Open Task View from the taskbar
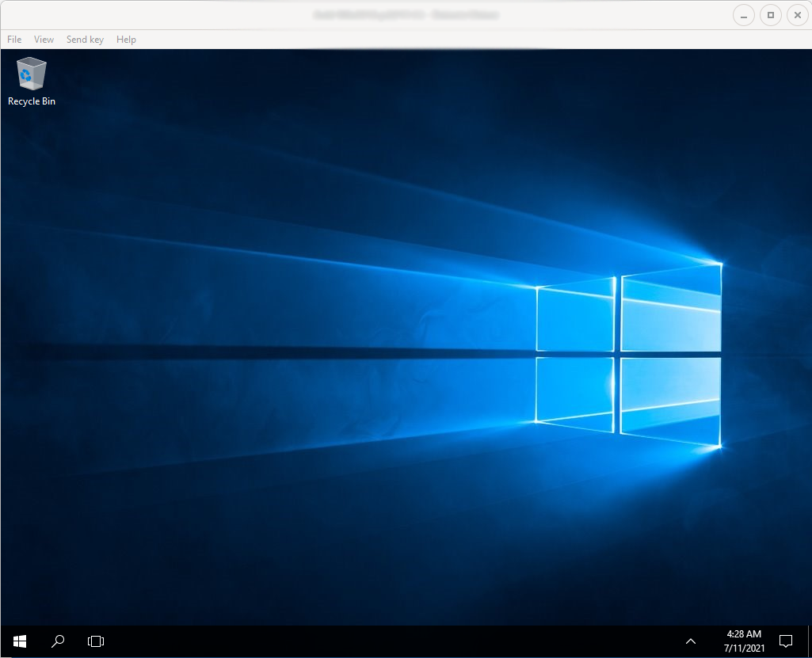 pyautogui.click(x=96, y=641)
